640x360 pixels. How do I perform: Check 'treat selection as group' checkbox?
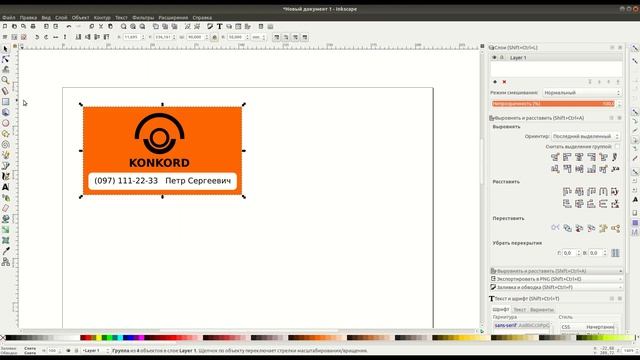(x=617, y=147)
